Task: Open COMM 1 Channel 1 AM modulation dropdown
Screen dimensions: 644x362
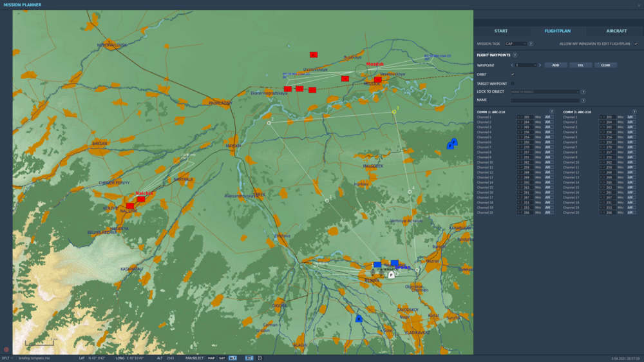Action: point(549,117)
